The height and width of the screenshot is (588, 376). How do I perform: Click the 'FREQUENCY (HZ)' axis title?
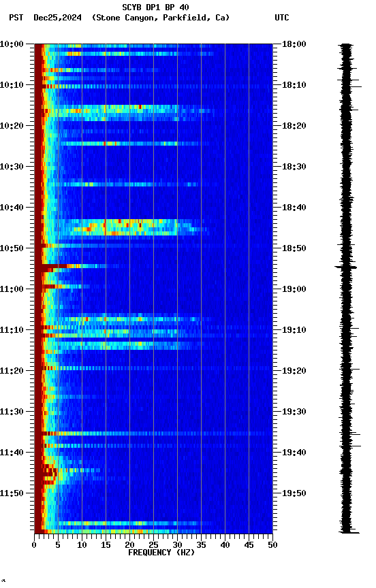pyautogui.click(x=161, y=553)
